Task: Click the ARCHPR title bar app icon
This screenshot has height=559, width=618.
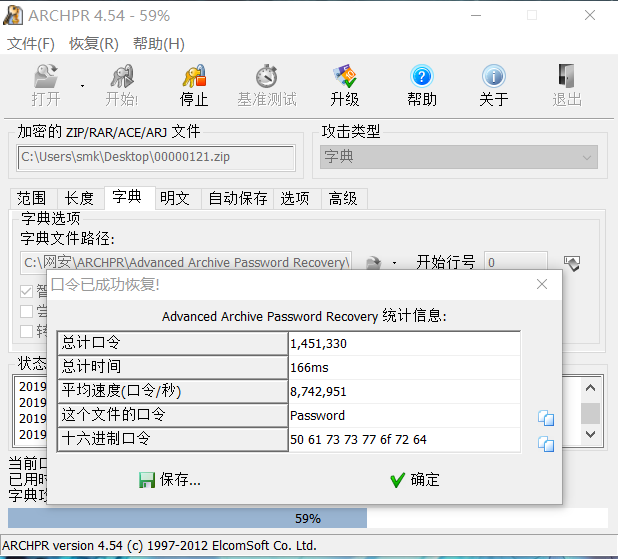Action: 13,16
